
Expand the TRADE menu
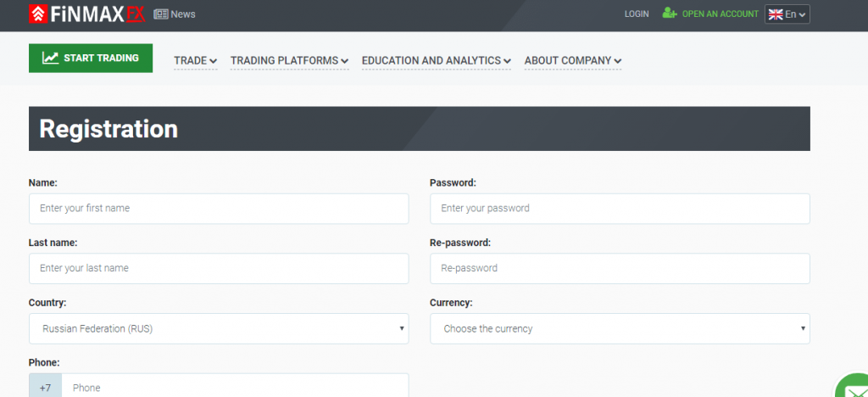(196, 61)
